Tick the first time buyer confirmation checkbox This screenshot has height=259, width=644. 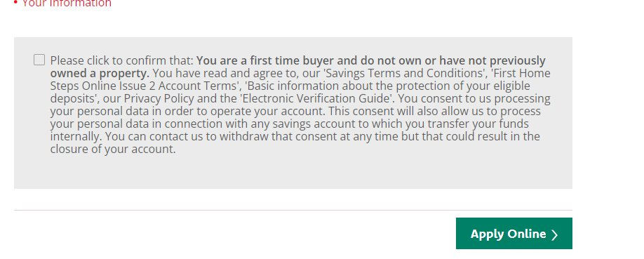pyautogui.click(x=39, y=60)
